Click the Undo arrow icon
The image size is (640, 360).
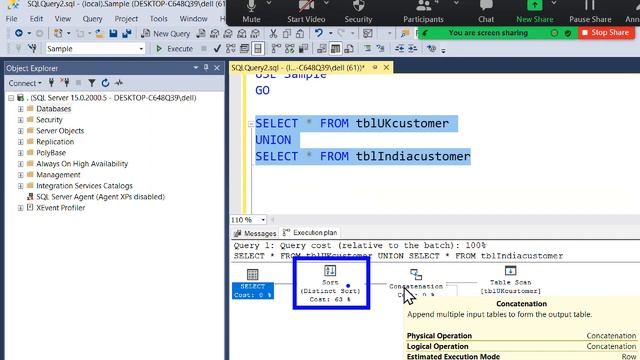319,33
